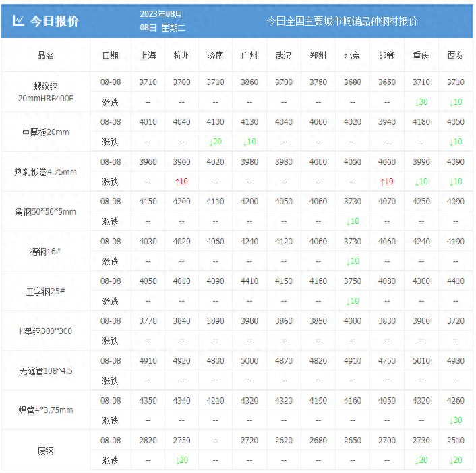Viewport: 476px width, 473px height.
Task: Click the 品名 column header
Action: pos(46,55)
